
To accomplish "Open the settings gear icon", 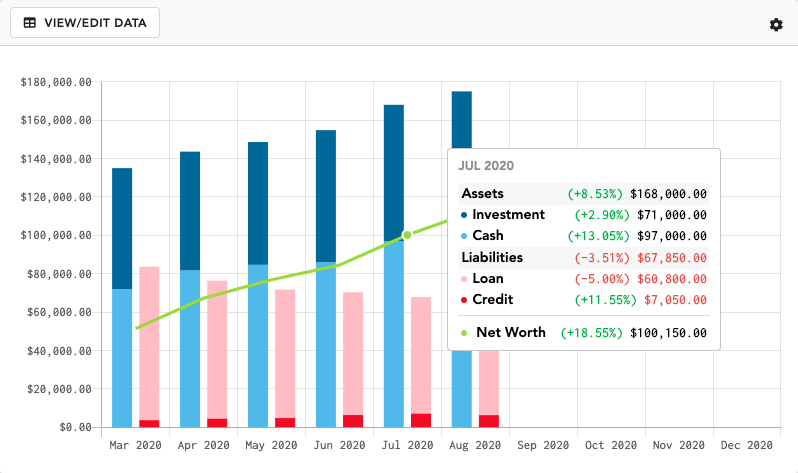I will [x=776, y=24].
